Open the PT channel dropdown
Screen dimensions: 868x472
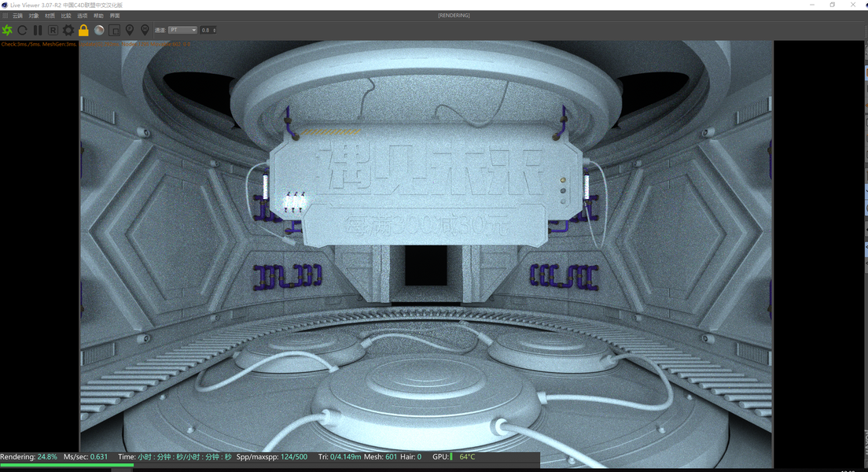pyautogui.click(x=182, y=30)
